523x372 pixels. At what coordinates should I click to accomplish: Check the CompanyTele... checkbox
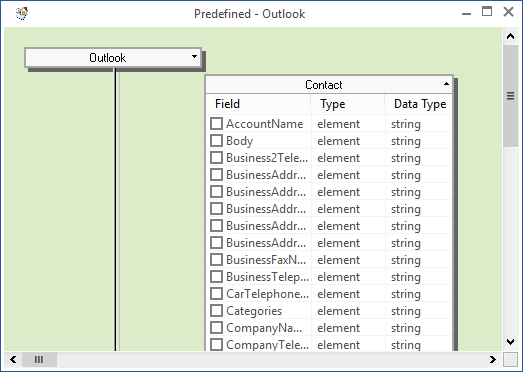coord(216,344)
